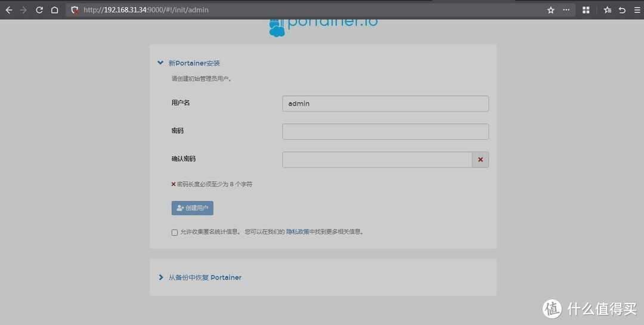Open the browser apps grid icon
Screen dimensions: 644x325
pos(586,10)
